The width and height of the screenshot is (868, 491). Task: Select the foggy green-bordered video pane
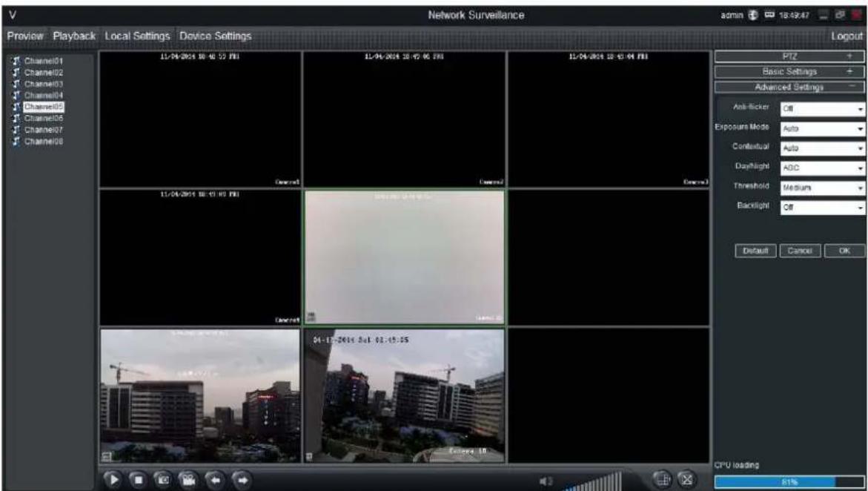click(404, 257)
